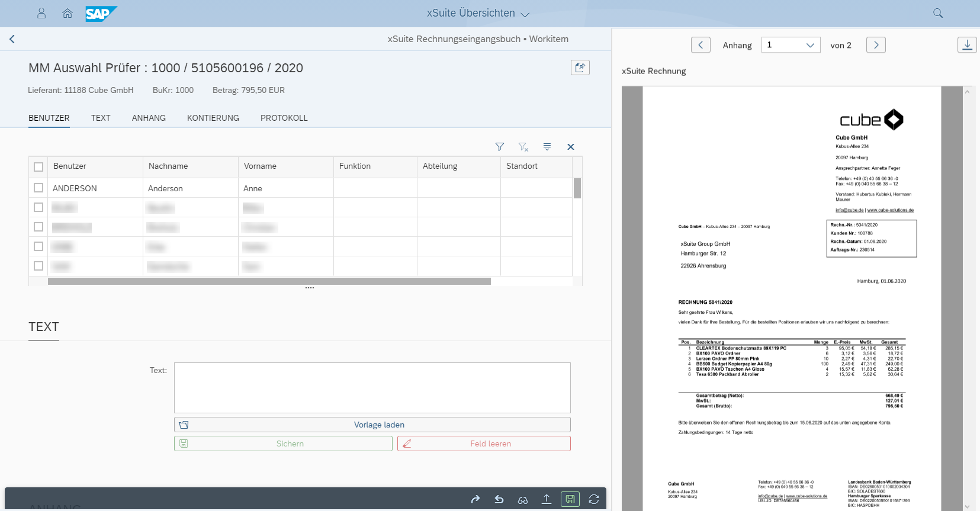Open the filter icon above user table
The image size is (980, 511).
(500, 147)
